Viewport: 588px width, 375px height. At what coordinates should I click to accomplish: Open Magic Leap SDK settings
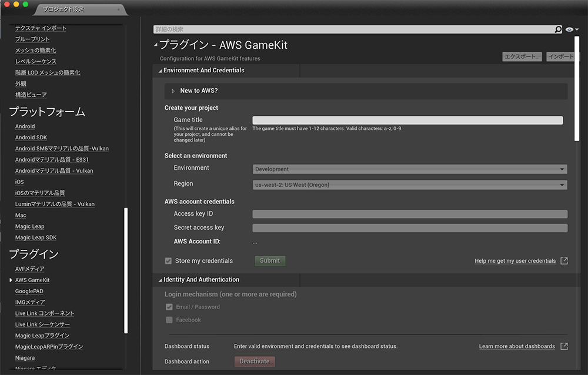[36, 237]
